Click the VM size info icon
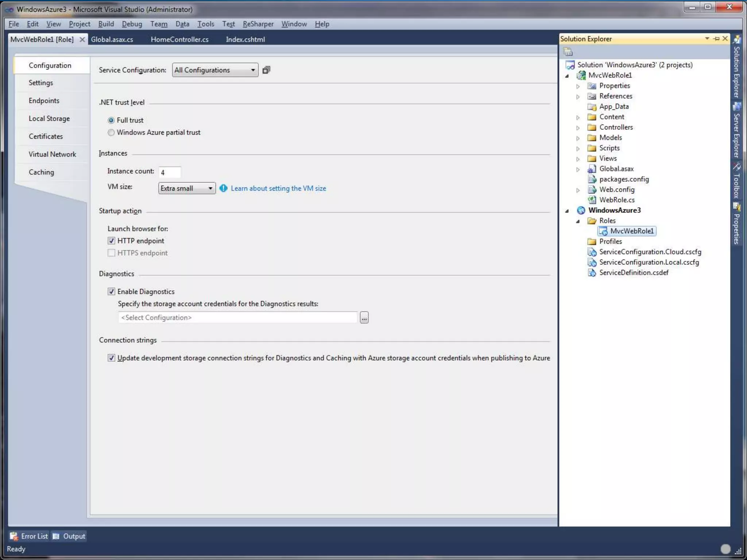 [223, 188]
